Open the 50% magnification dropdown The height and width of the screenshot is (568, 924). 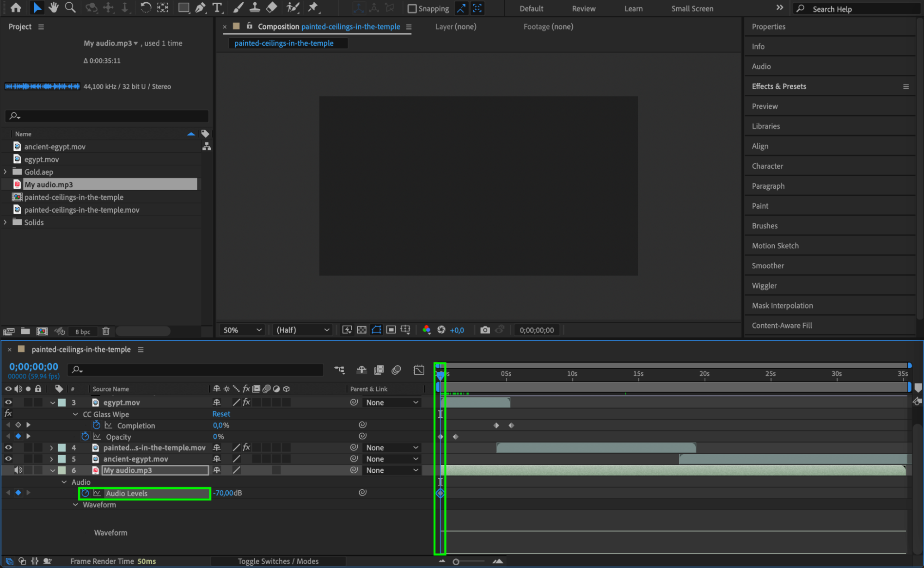coord(242,330)
